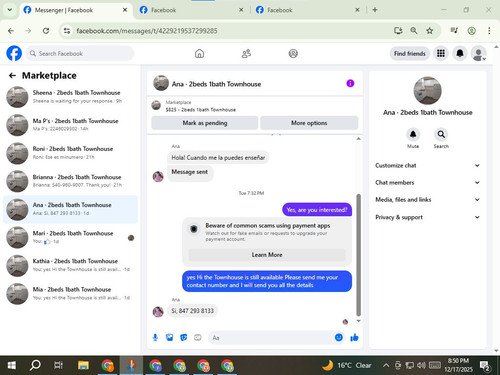Open the account avatar menu

tap(478, 53)
